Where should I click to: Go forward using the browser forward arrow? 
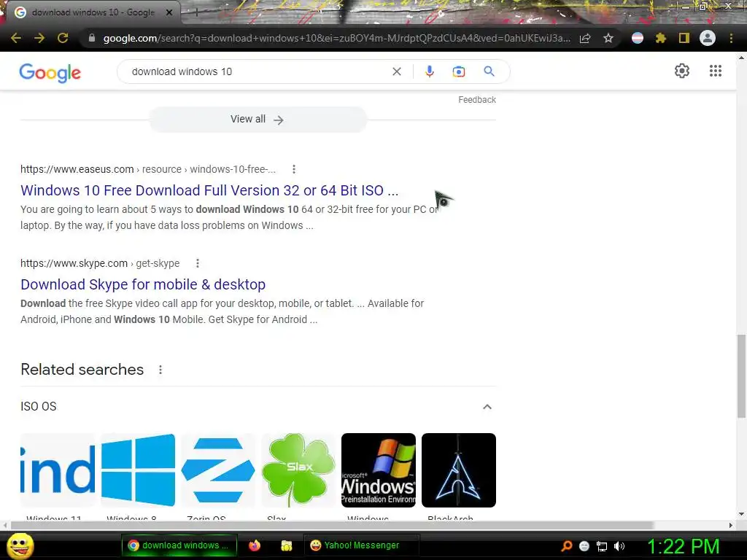coord(39,38)
